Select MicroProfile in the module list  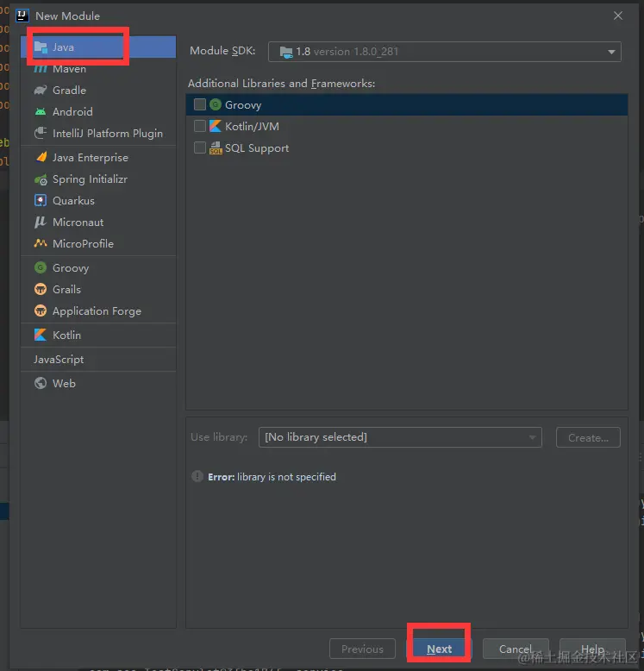coord(98,243)
